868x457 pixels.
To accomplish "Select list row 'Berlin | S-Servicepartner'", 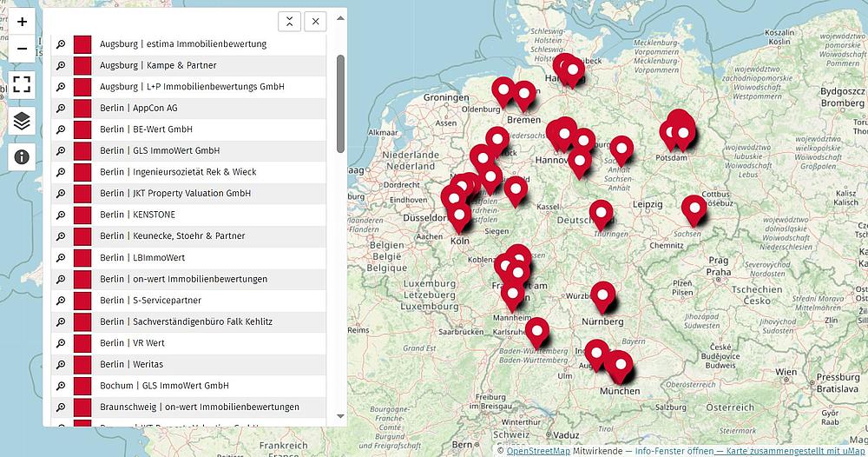I will pos(188,301).
